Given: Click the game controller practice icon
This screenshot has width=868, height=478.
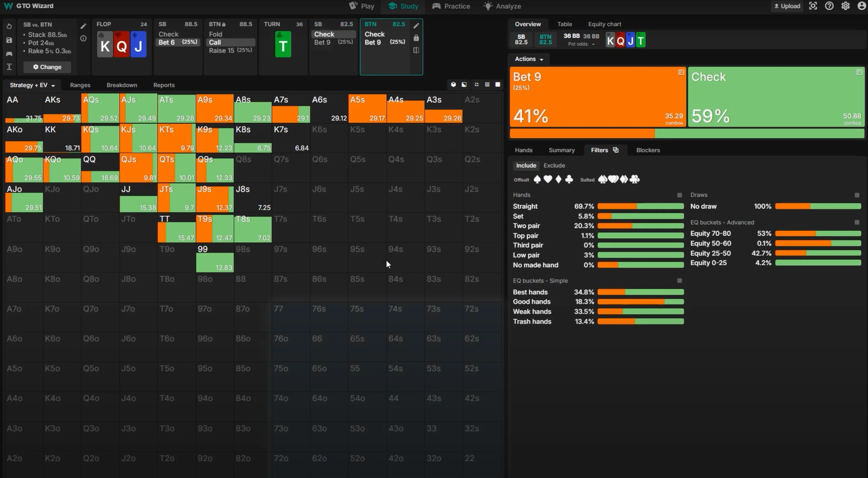Looking at the screenshot, I should [x=9, y=54].
